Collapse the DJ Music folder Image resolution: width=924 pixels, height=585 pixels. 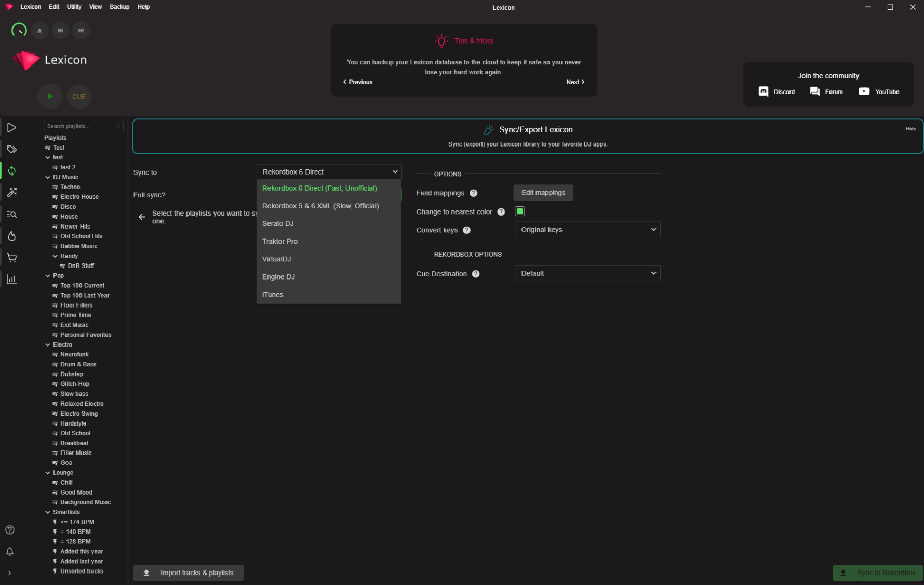pos(48,177)
